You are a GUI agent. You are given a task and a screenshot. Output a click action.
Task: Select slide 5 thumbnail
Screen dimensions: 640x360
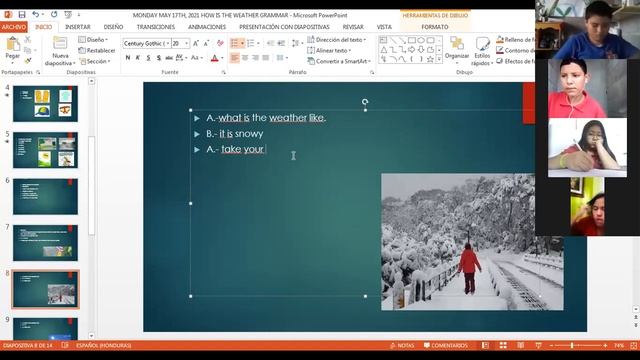tap(45, 150)
